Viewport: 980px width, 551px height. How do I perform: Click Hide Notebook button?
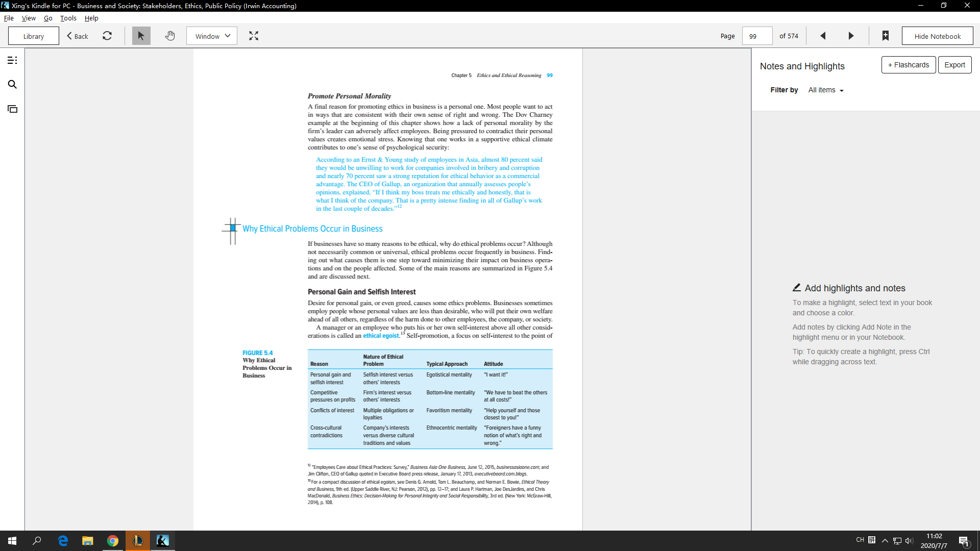pos(937,36)
